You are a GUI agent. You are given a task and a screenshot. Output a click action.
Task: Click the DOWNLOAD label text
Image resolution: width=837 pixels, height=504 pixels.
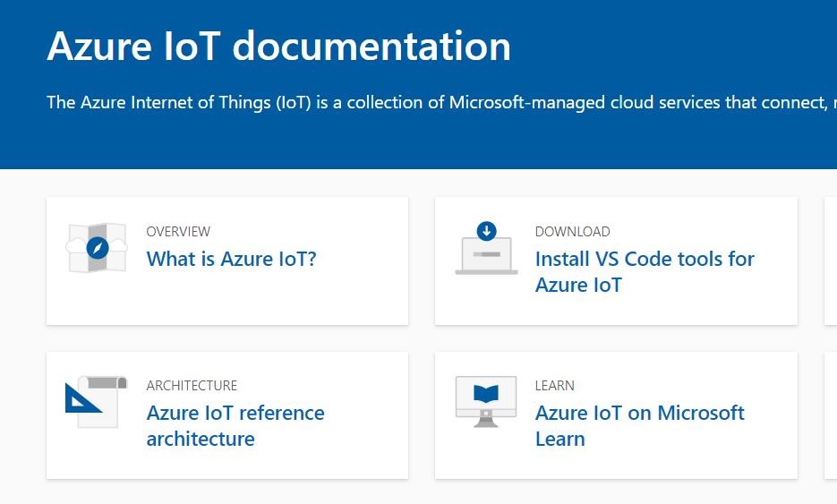[572, 232]
